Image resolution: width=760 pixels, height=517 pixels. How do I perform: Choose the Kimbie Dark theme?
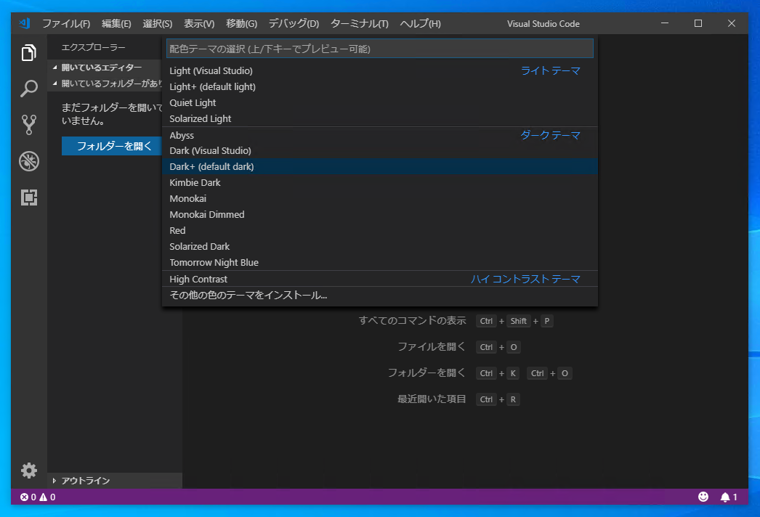[x=380, y=183]
